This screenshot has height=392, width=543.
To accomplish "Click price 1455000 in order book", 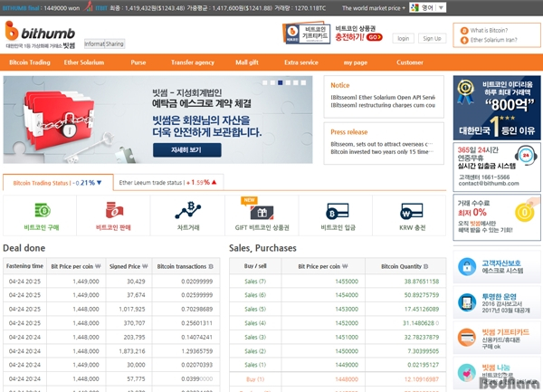I will [x=347, y=282].
